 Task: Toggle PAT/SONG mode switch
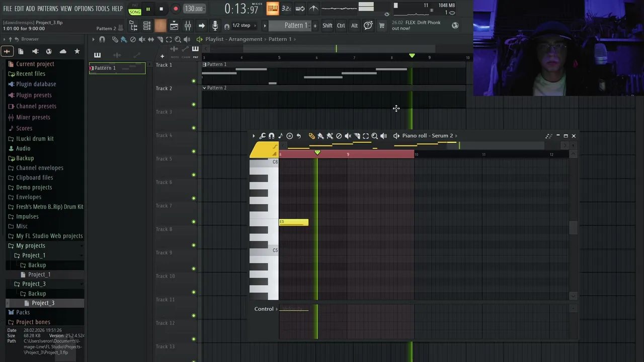click(135, 9)
